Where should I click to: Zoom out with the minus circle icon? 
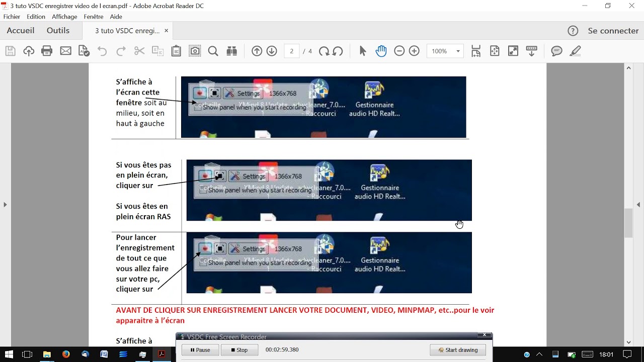coord(399,51)
